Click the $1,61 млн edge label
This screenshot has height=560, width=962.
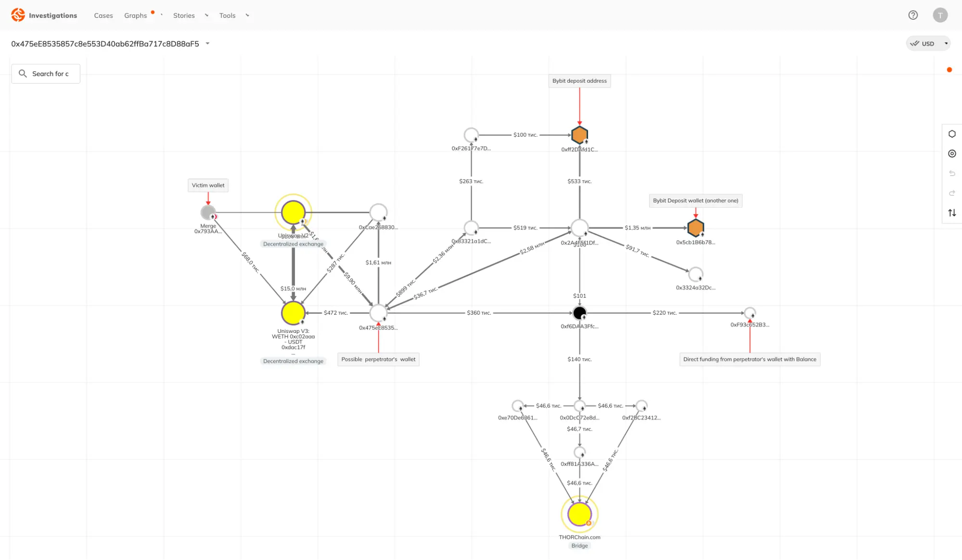pyautogui.click(x=378, y=263)
